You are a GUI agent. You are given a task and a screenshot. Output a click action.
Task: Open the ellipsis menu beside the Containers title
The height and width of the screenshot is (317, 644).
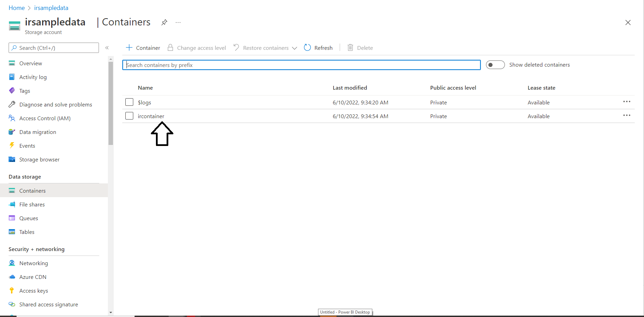pos(178,22)
